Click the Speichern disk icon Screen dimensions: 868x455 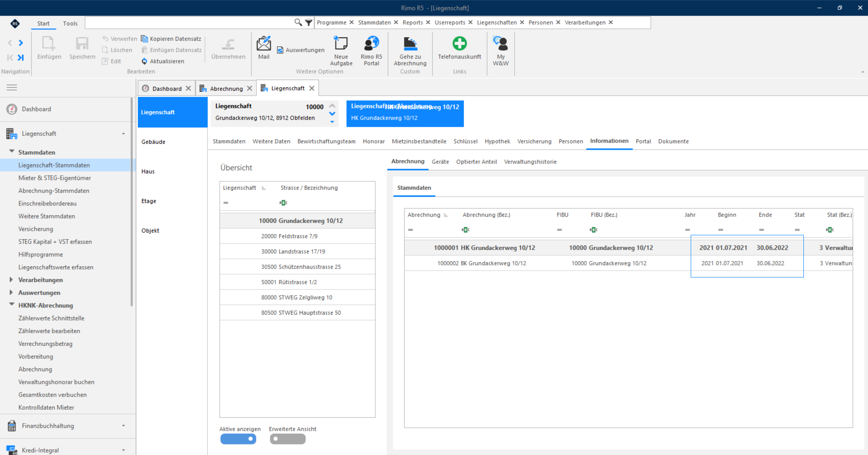(x=82, y=44)
